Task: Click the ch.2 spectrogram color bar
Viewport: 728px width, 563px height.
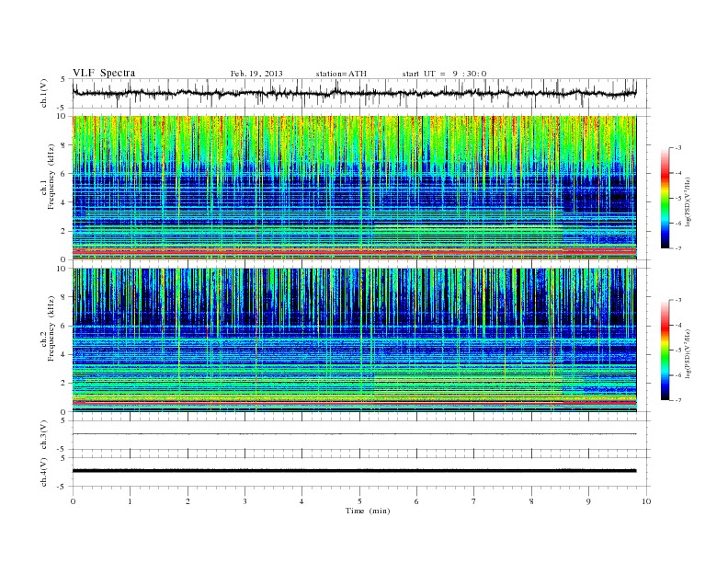Action: 665,350
